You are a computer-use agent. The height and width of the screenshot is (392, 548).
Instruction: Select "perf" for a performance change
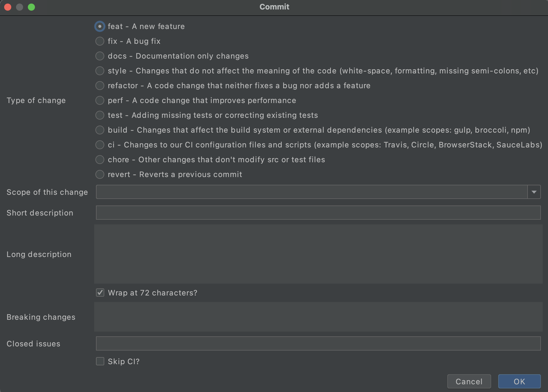coord(100,100)
